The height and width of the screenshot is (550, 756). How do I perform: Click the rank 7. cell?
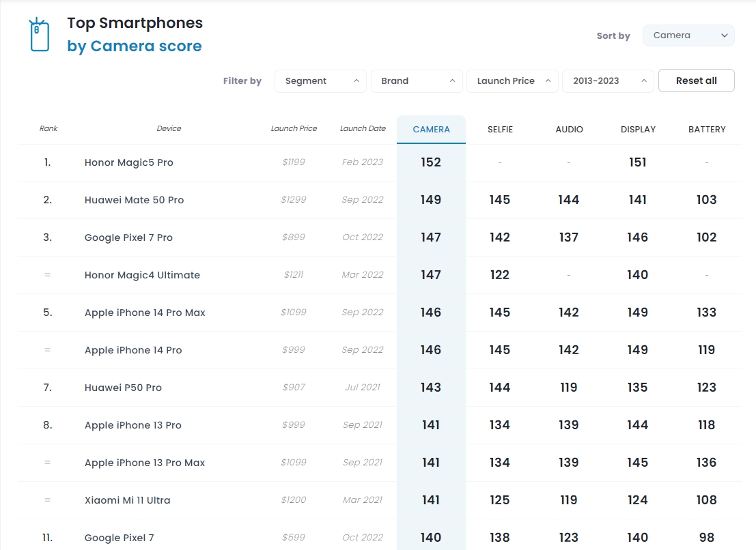pyautogui.click(x=47, y=388)
